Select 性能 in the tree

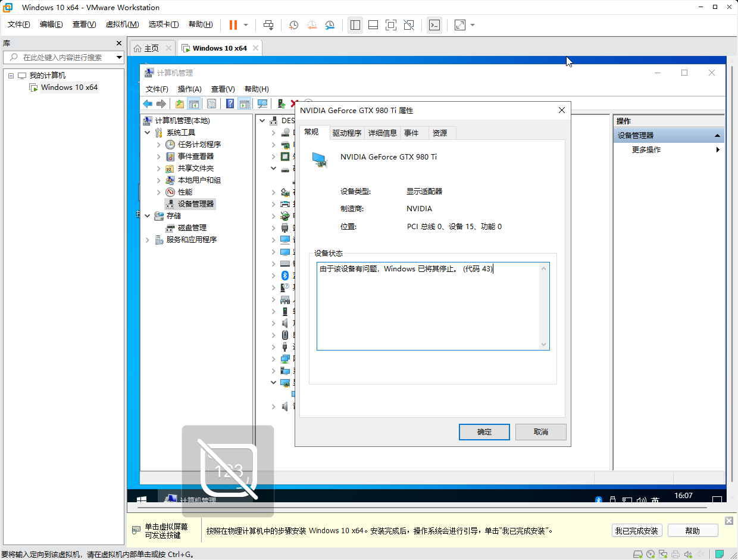click(185, 192)
